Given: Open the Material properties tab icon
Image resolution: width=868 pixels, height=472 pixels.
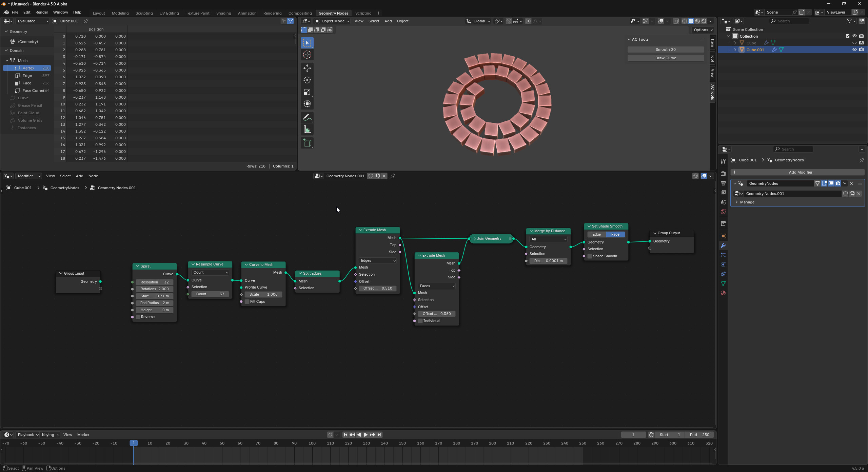Looking at the screenshot, I should point(723,293).
